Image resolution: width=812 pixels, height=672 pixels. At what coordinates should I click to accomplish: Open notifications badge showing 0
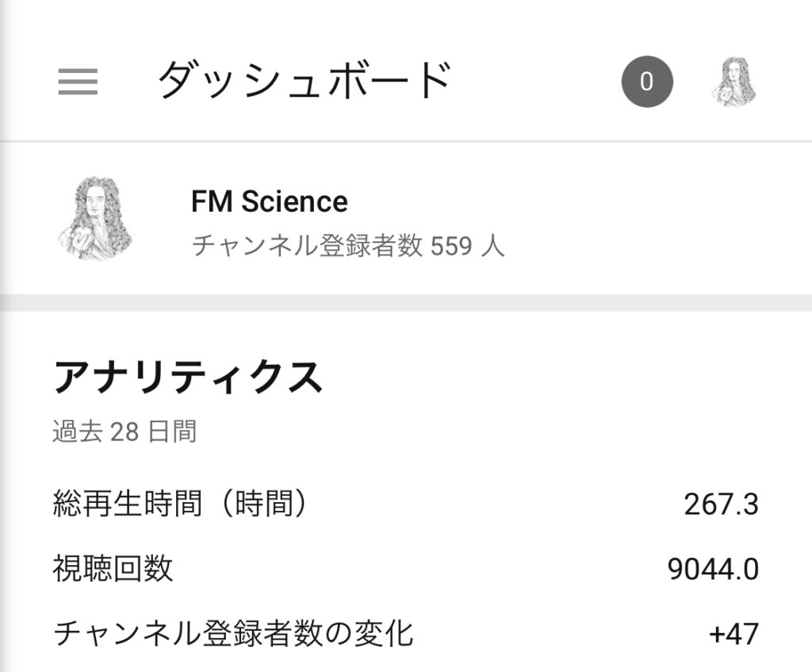pos(647,82)
